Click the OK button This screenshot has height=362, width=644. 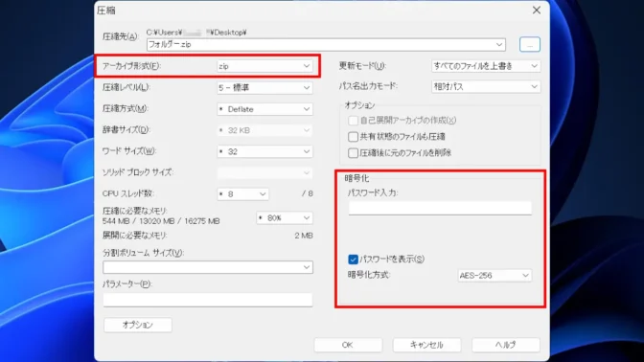click(x=348, y=345)
